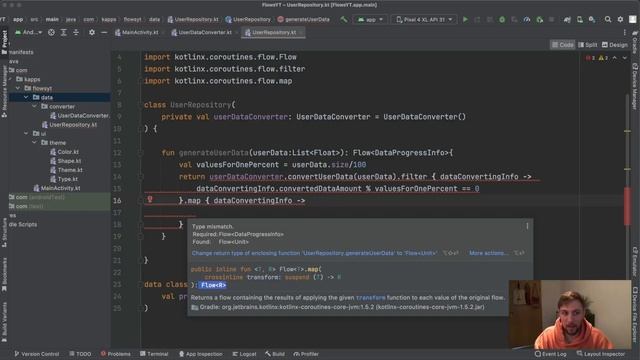
Task: Select the UserRepository.kt editor tab
Action: pyautogui.click(x=273, y=32)
